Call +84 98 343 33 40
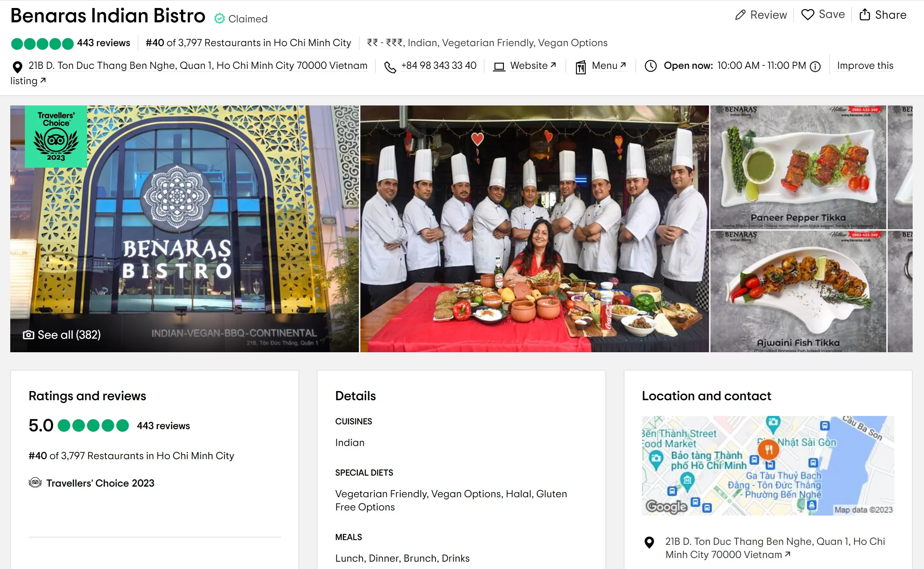 pos(438,66)
